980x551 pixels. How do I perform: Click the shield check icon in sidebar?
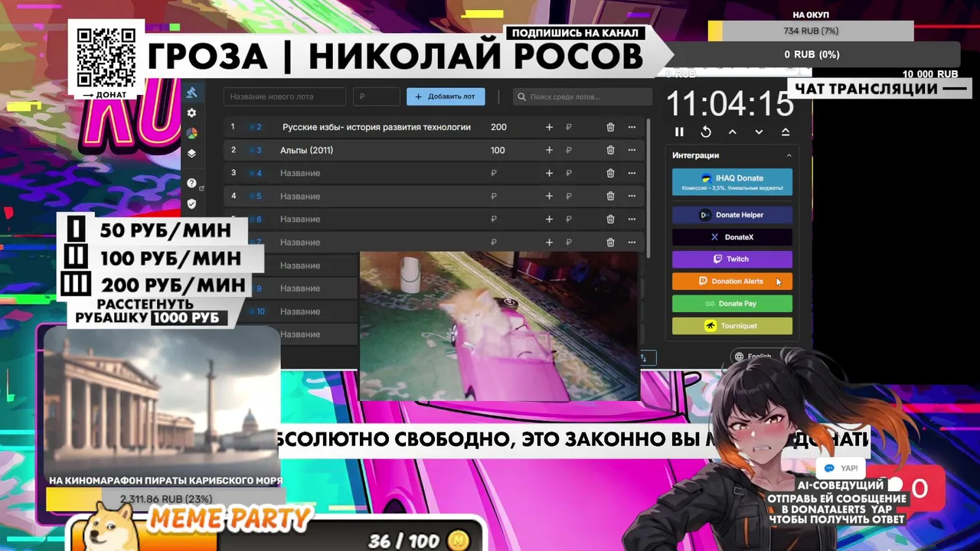click(x=191, y=204)
